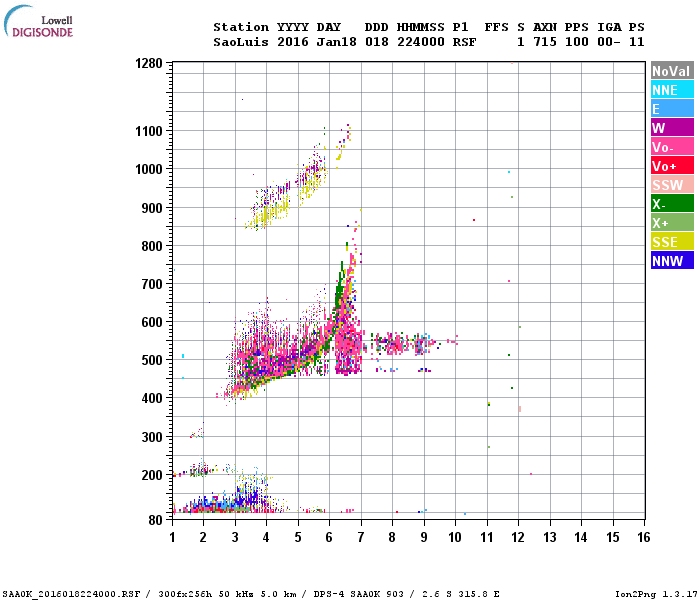Click the SAA0K_2016018224000.RSF file name footer

(x=71, y=594)
